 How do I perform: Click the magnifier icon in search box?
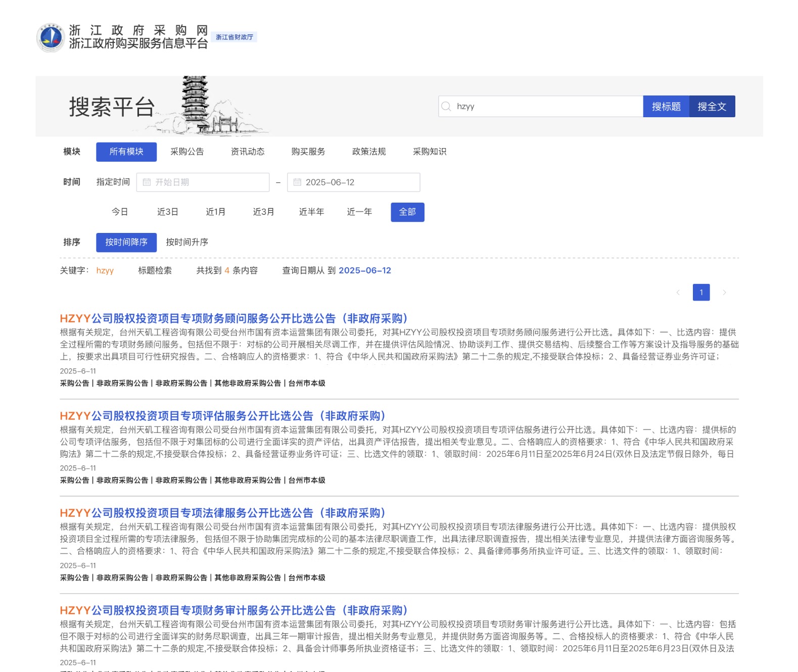[446, 107]
